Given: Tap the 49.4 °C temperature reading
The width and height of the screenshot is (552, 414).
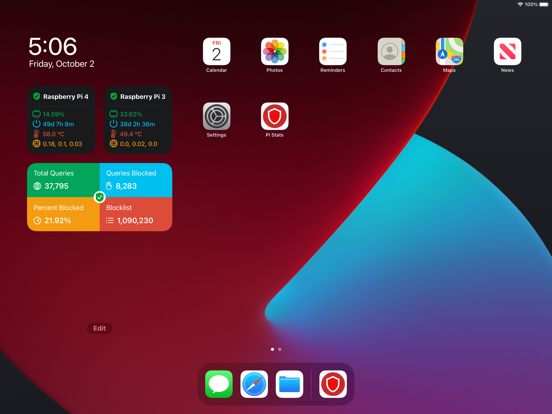Looking at the screenshot, I should [x=131, y=134].
